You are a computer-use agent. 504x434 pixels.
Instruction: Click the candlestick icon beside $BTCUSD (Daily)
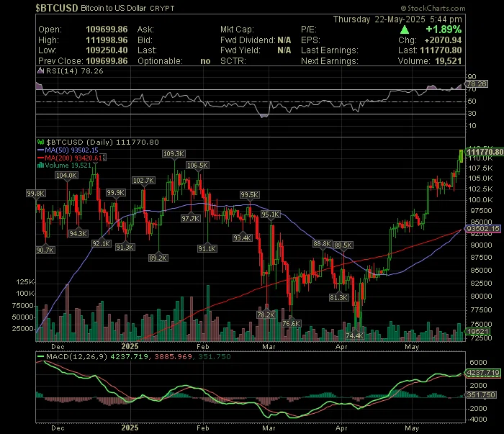(40, 142)
